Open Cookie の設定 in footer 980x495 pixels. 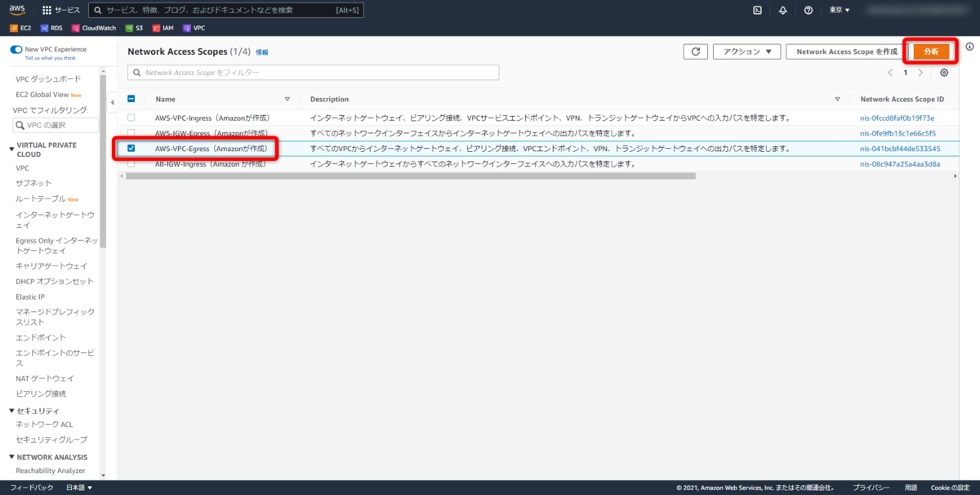point(950,488)
